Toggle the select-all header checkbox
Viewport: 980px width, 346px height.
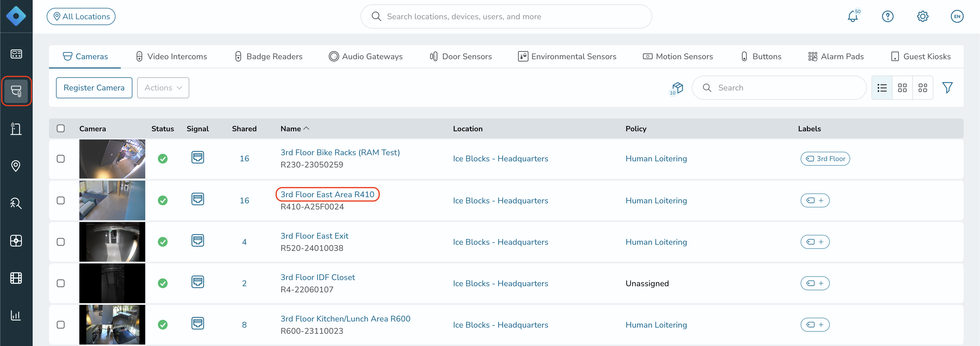[61, 128]
